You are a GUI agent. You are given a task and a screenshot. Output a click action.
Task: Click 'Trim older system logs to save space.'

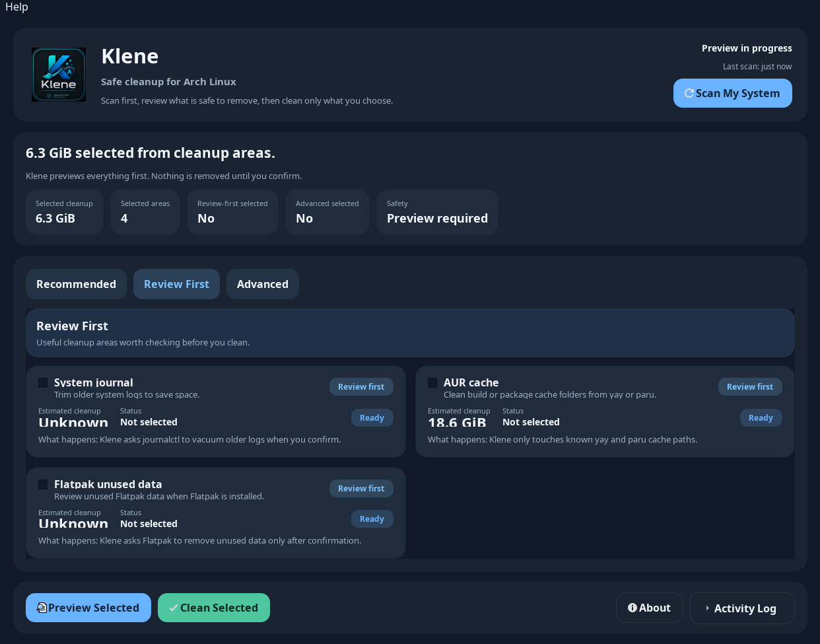coord(127,395)
